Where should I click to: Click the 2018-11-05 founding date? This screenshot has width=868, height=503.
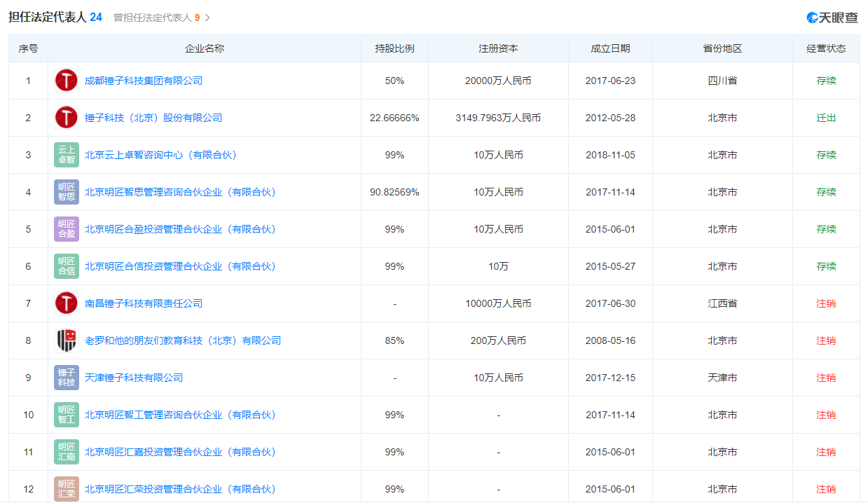coord(610,155)
